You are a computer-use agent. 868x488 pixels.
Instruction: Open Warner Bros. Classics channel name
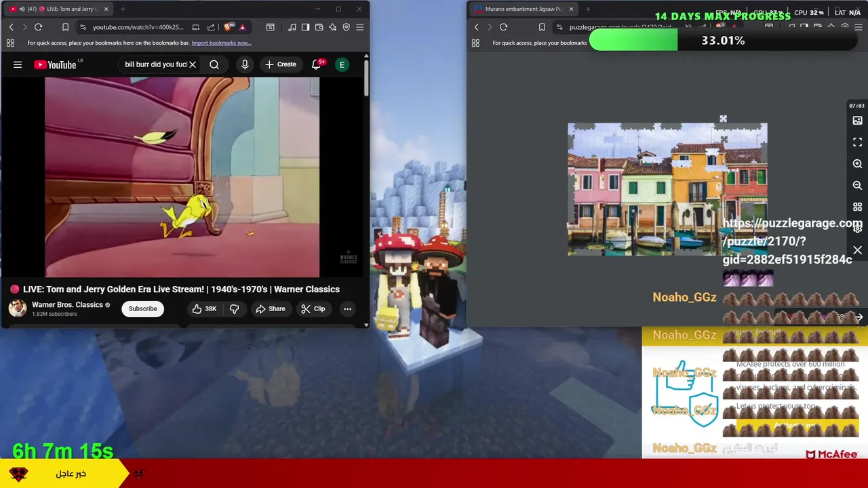[67, 305]
